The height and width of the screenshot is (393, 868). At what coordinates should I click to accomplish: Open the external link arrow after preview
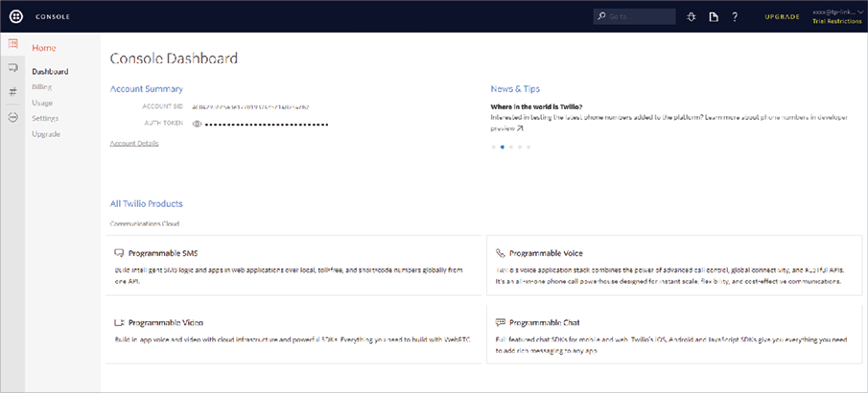point(519,128)
